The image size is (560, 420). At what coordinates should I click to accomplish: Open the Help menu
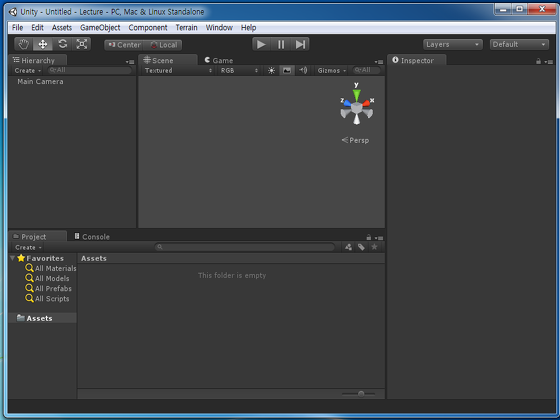(x=248, y=28)
